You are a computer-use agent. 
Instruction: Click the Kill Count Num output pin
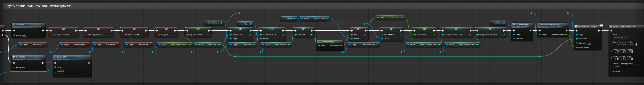(x=327, y=18)
